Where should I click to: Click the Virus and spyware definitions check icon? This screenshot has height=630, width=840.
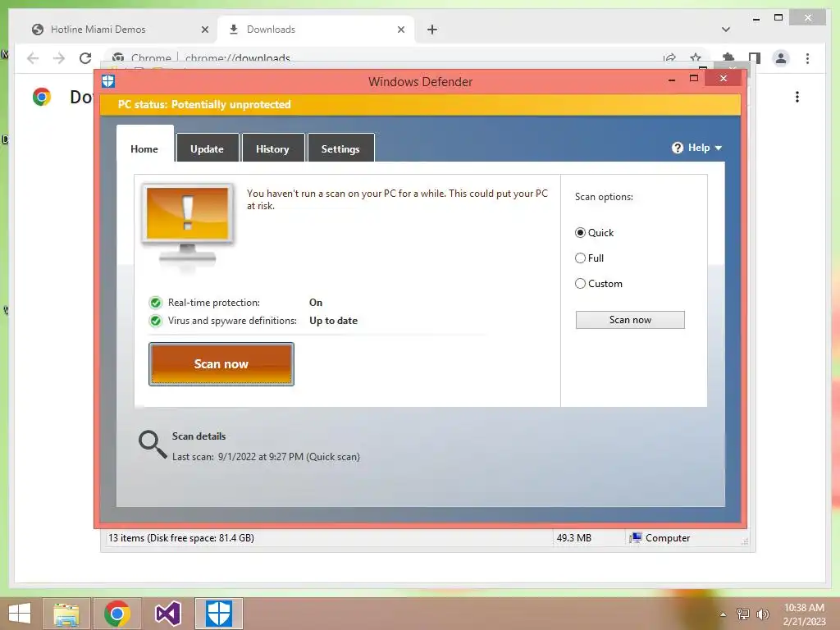[x=155, y=321]
